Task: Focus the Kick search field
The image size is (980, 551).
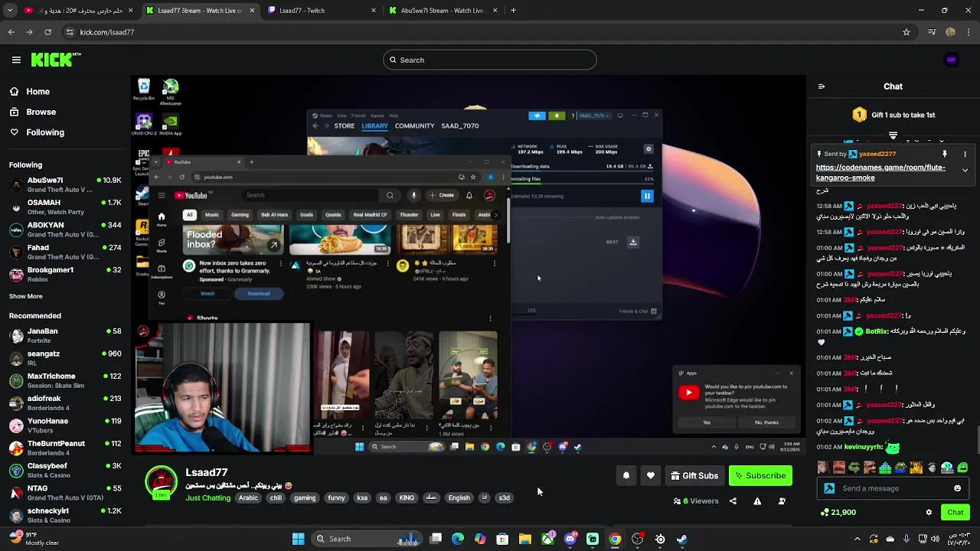Action: click(x=490, y=60)
